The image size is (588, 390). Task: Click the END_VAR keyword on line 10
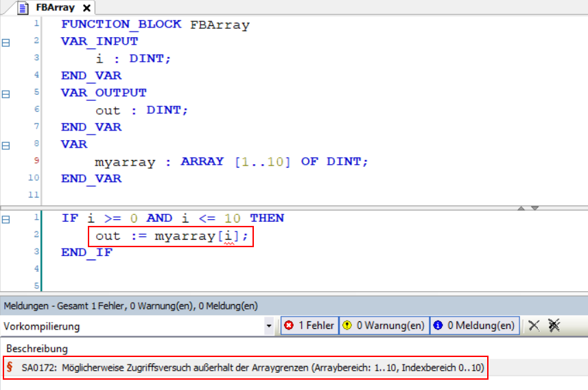point(91,179)
